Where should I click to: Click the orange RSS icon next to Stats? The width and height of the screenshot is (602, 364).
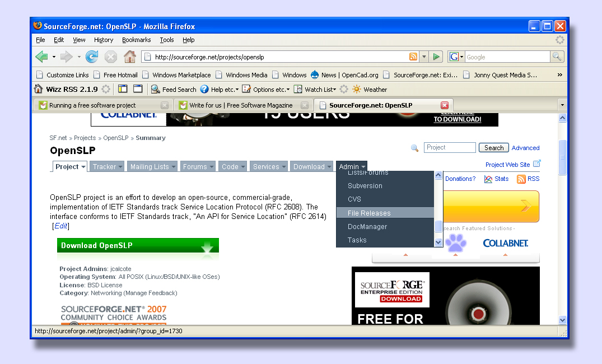pyautogui.click(x=521, y=179)
